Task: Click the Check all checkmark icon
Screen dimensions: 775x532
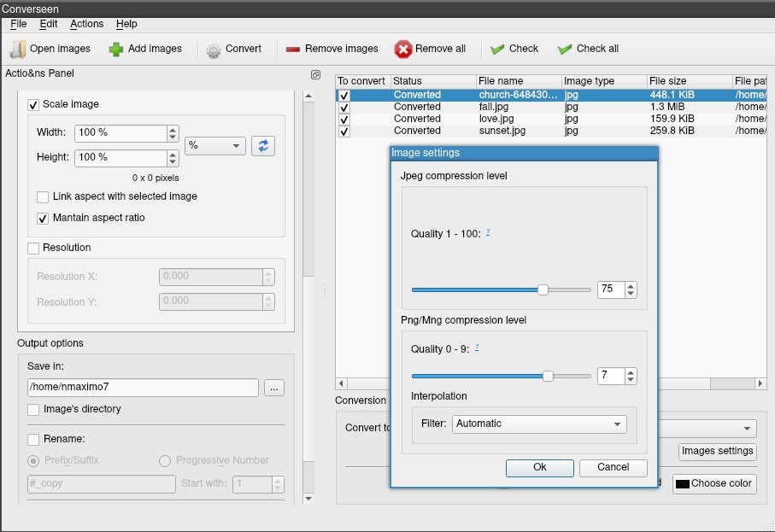Action: 565,49
